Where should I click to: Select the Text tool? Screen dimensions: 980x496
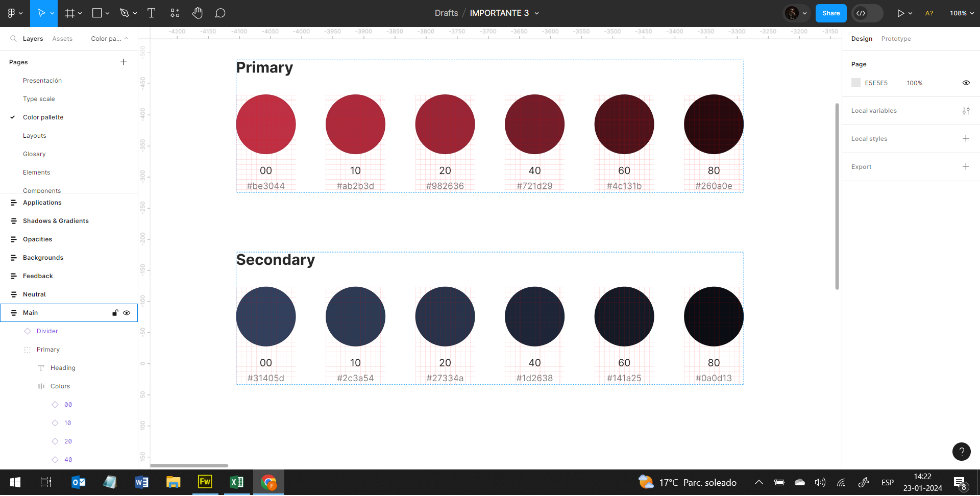(x=151, y=13)
